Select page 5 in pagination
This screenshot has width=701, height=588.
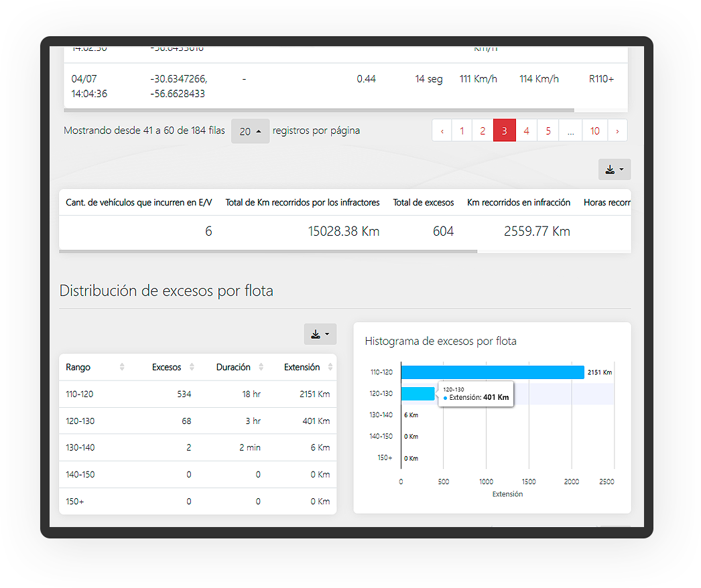point(548,131)
